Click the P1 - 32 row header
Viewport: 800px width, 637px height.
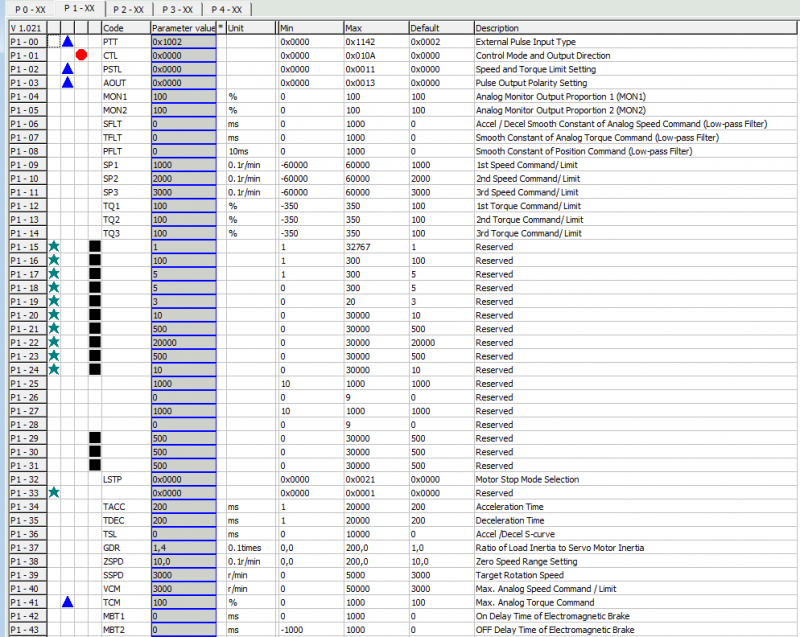coord(25,480)
